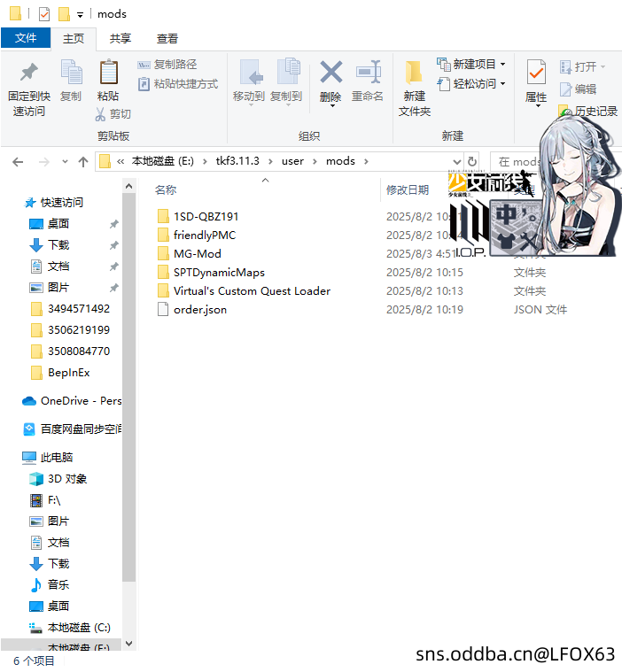The image size is (622, 672).
Task: Click the Properties checkmark icon
Action: 536,73
